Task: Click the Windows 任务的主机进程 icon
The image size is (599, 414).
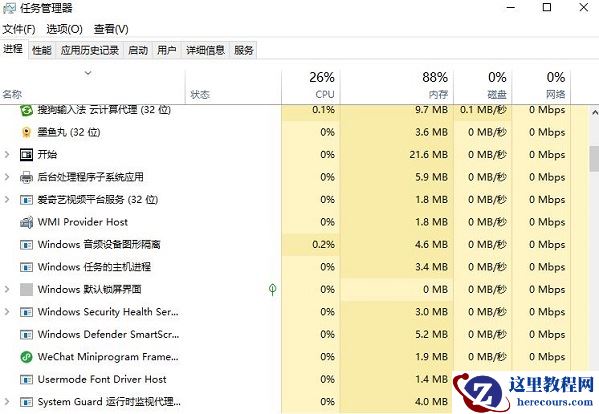Action: pyautogui.click(x=26, y=267)
